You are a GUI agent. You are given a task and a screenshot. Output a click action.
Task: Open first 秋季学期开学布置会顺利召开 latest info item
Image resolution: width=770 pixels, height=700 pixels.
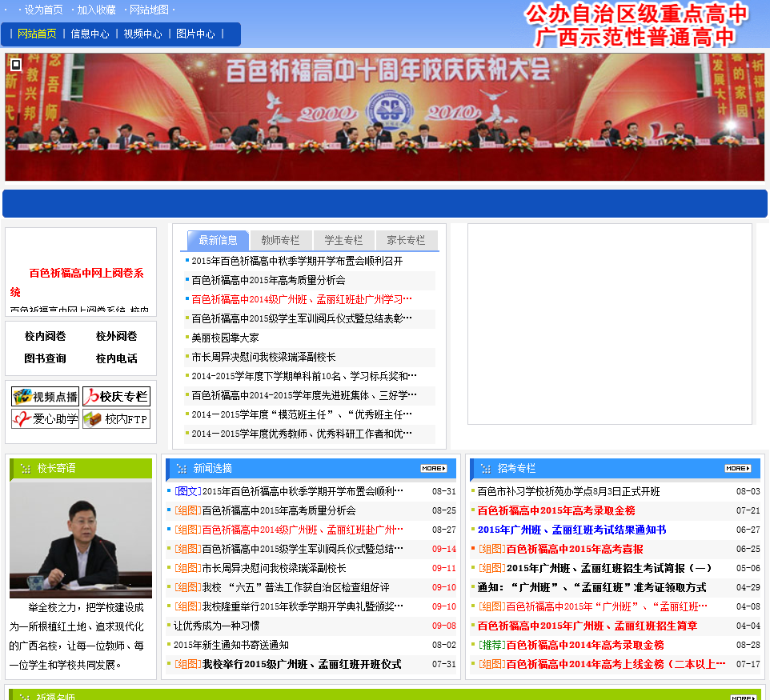297,261
